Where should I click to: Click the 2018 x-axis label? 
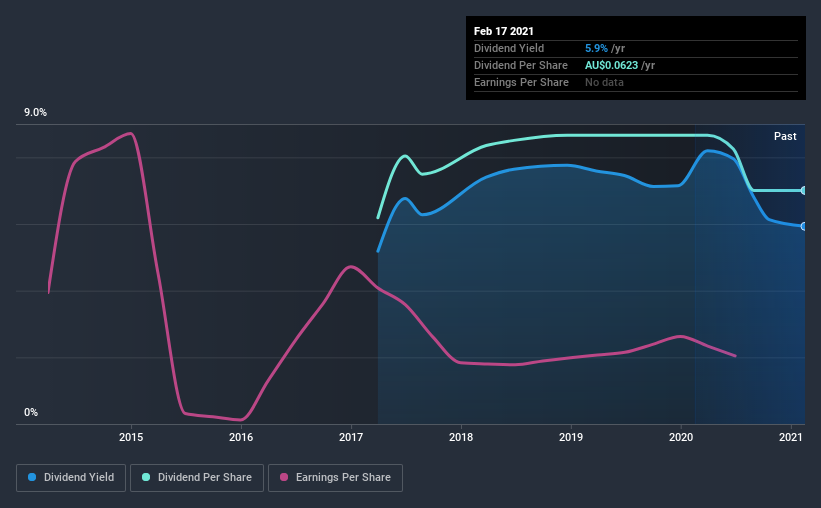[461, 437]
